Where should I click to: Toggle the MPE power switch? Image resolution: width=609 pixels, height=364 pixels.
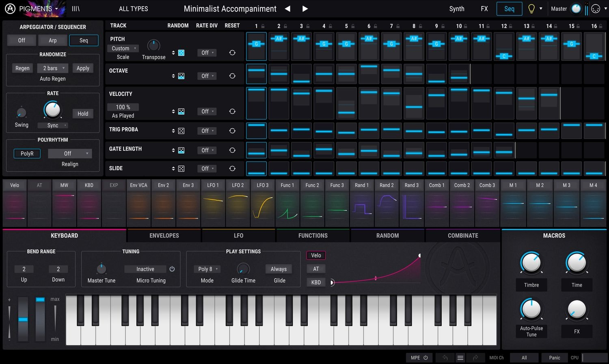coord(425,358)
